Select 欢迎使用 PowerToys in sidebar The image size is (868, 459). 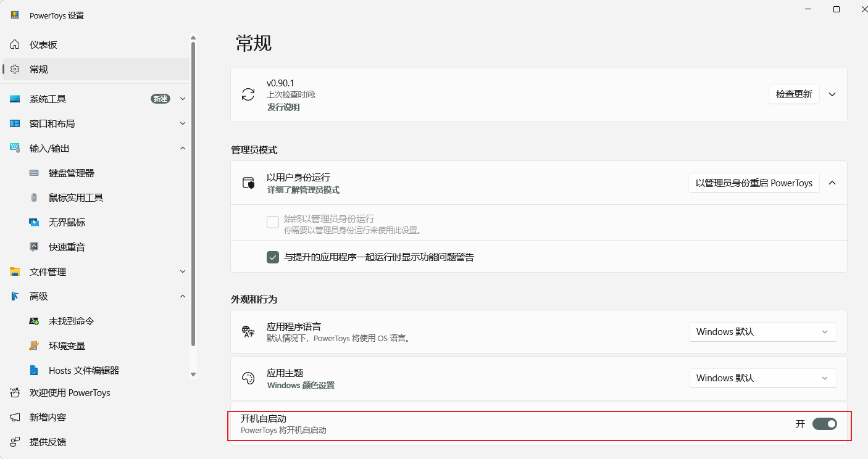click(69, 393)
